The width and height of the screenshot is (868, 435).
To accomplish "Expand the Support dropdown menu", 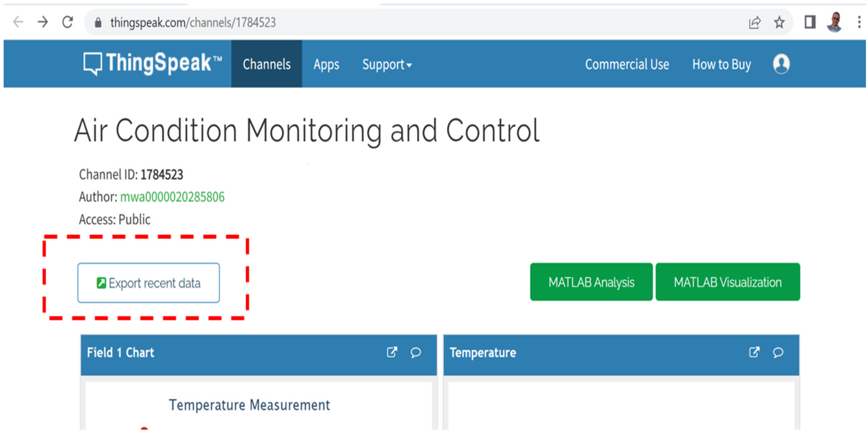I will tap(387, 64).
